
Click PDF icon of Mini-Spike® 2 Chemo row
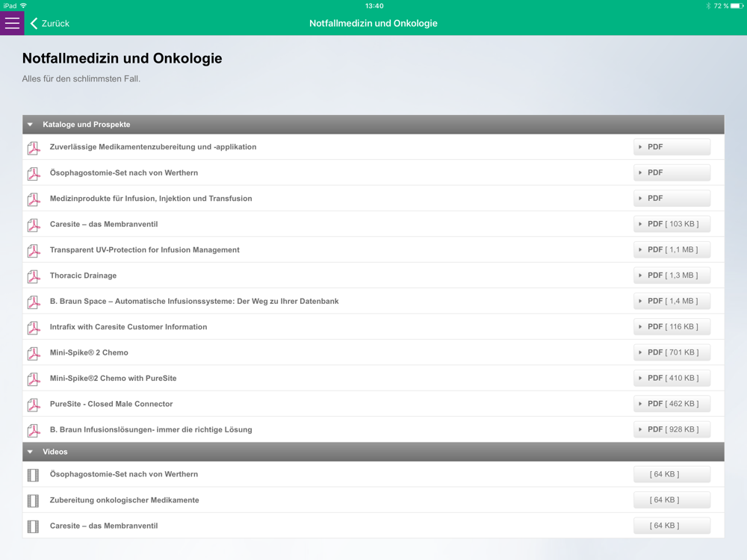34,353
